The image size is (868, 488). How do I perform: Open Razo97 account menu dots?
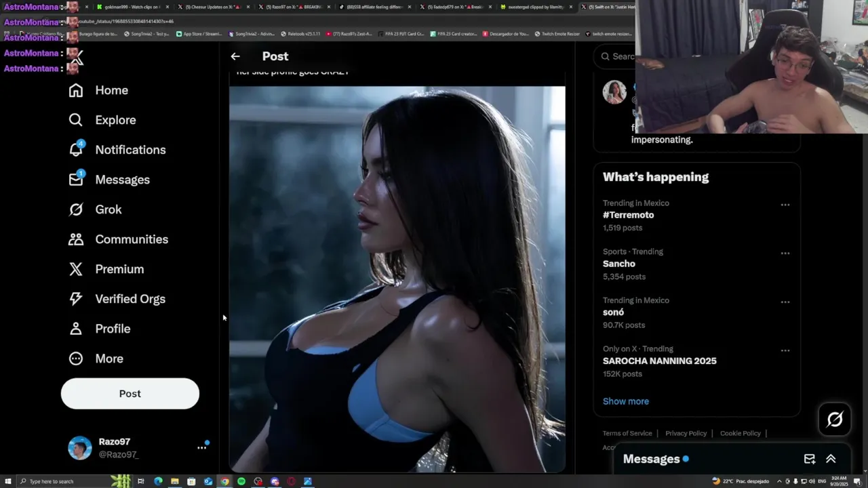point(201,447)
